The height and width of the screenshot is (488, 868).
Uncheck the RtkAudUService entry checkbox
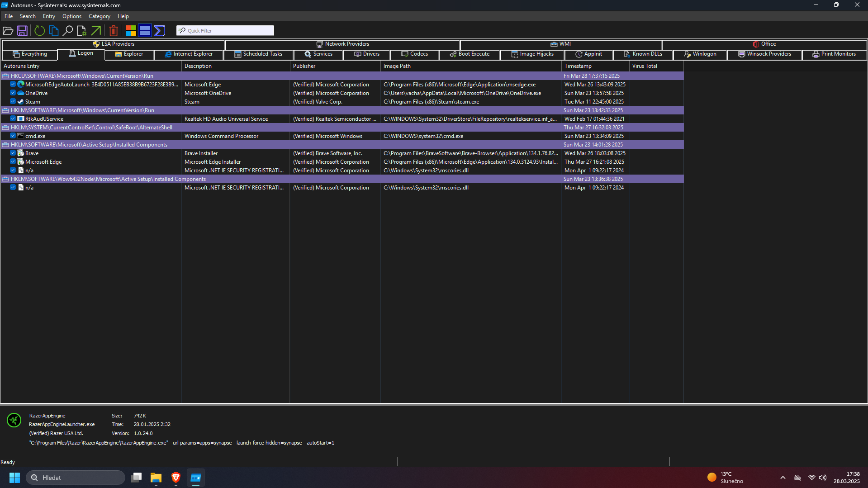click(x=13, y=119)
